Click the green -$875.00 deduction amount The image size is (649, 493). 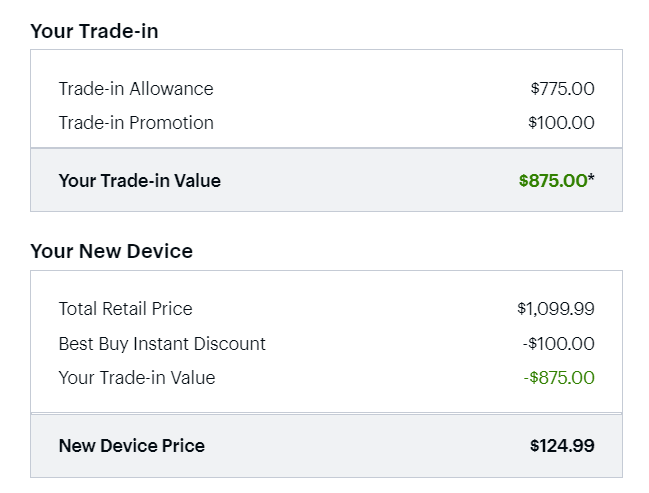(558, 378)
